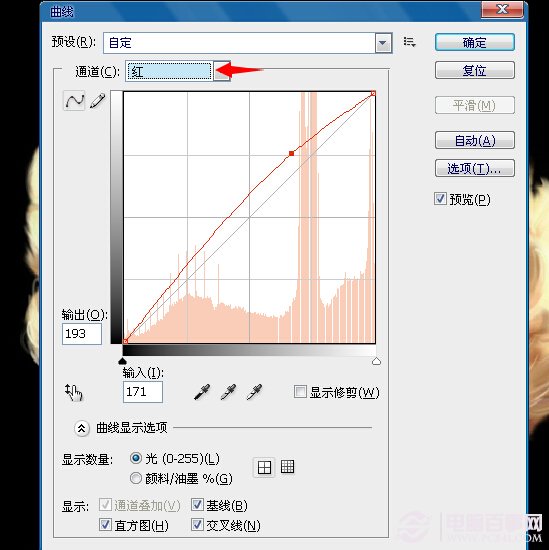
Task: Select the curve point editing tool
Action: 74,101
